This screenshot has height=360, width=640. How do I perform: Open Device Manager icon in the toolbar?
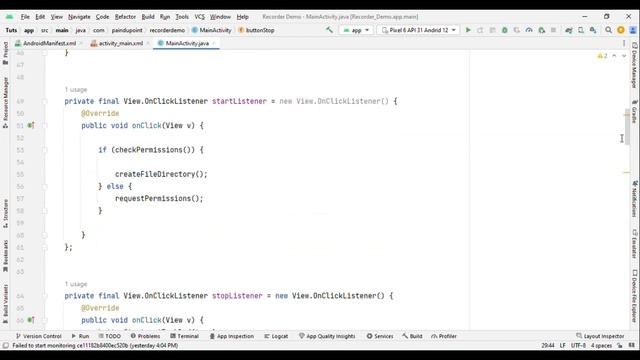coord(581,30)
